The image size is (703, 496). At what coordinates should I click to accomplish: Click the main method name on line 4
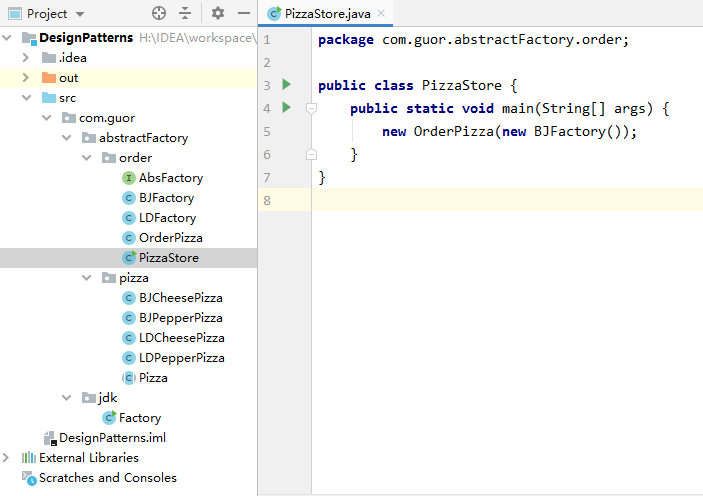tap(518, 108)
